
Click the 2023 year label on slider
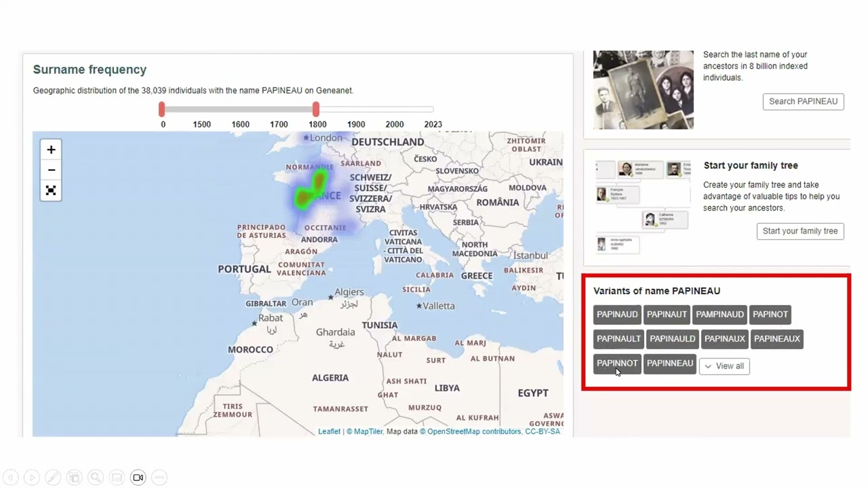(433, 125)
